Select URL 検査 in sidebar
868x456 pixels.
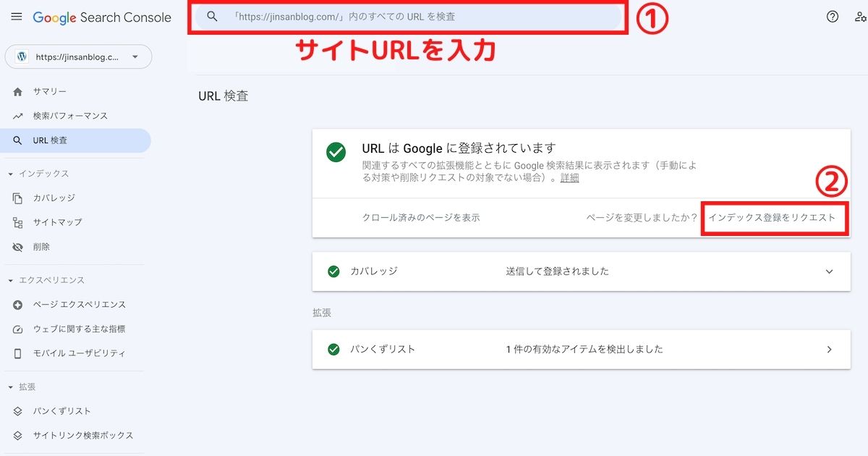[x=75, y=140]
